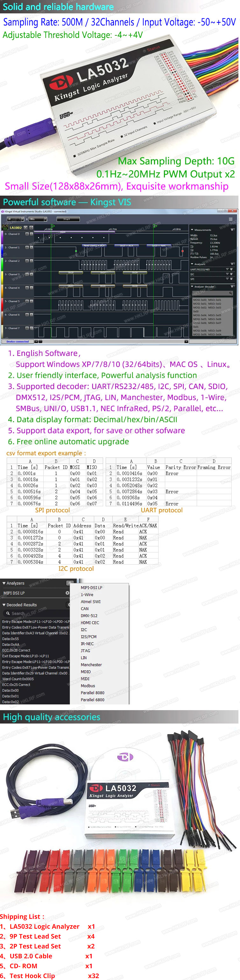Click the LA1002 waveform device icon
240x980 pixels.
(x=5, y=227)
